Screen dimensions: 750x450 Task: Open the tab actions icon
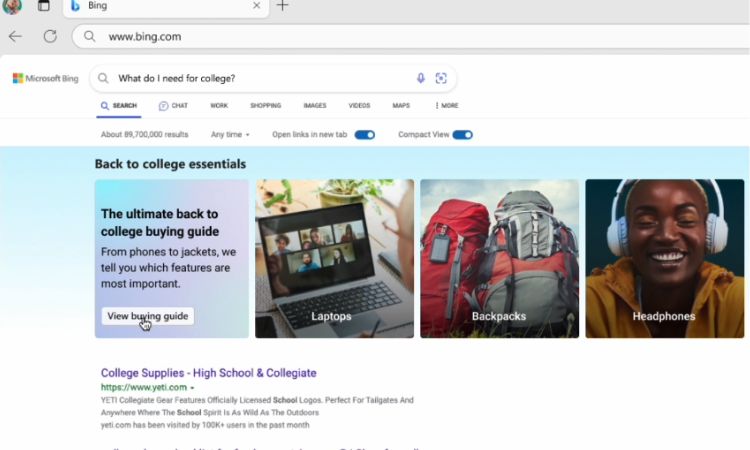44,6
